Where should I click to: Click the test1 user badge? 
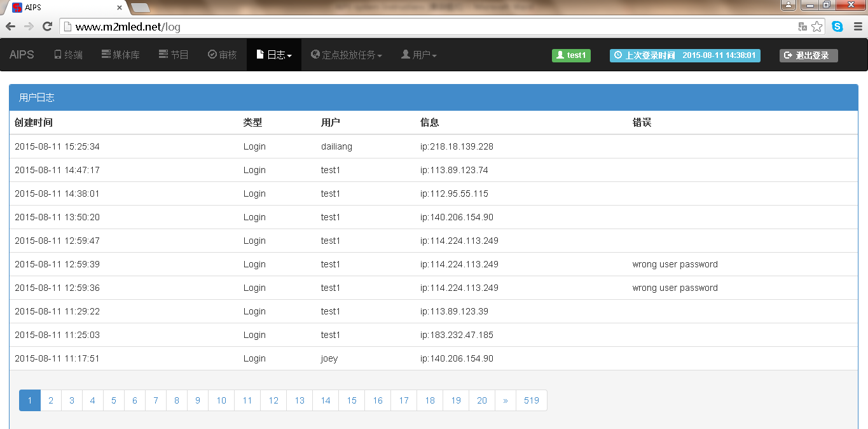571,55
